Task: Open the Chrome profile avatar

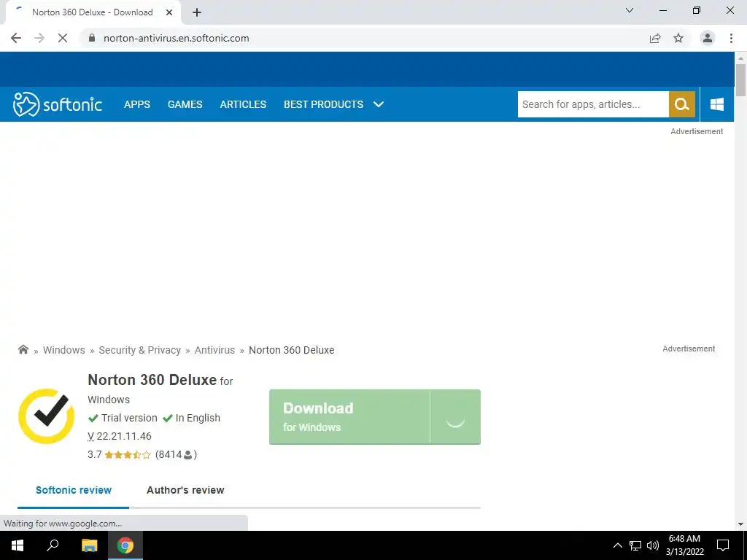Action: pyautogui.click(x=708, y=38)
